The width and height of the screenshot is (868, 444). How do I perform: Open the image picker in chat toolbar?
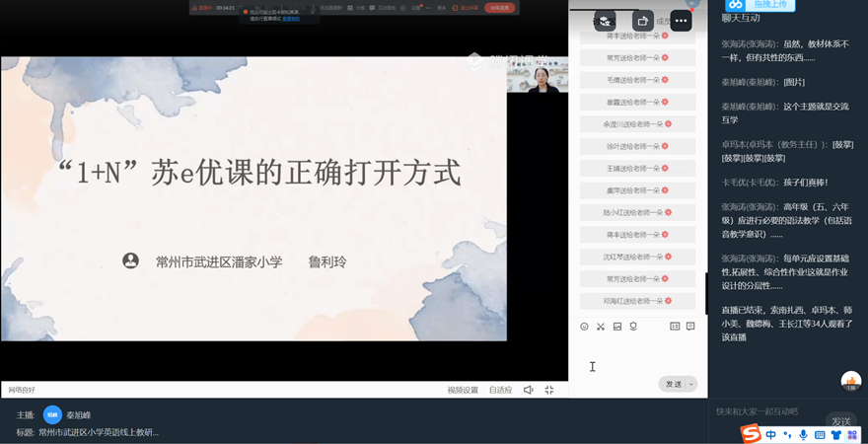click(x=617, y=327)
